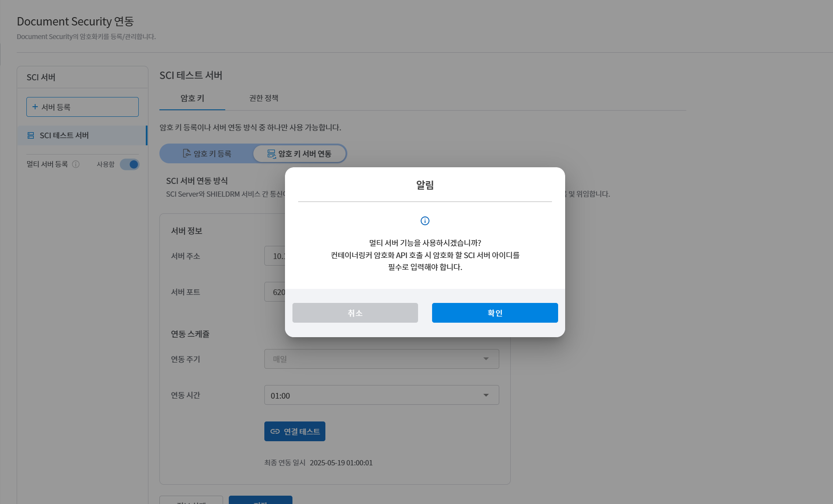833x504 pixels.
Task: Click the 사용함 label beside the toggle
Action: (x=105, y=164)
